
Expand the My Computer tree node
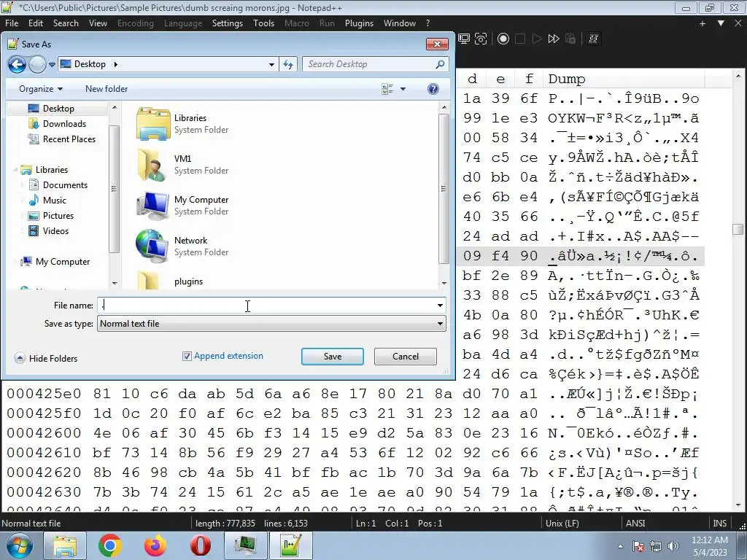16,262
